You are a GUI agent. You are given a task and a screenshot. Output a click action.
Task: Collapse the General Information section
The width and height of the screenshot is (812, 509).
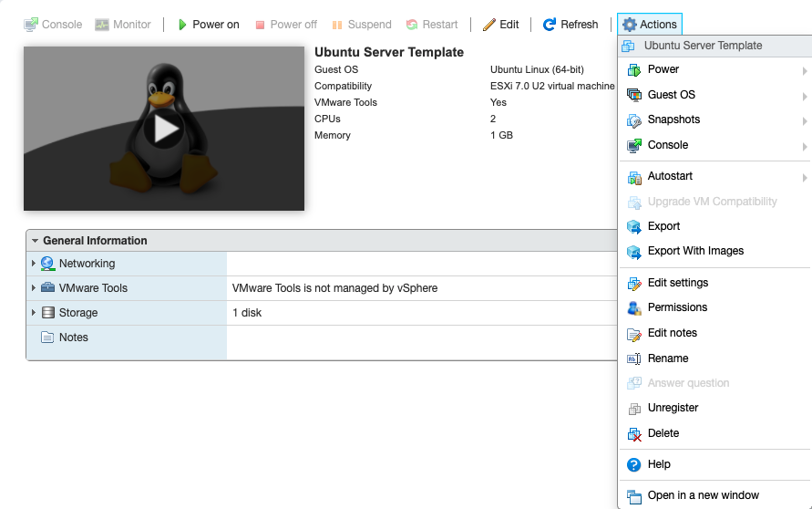pyautogui.click(x=35, y=241)
